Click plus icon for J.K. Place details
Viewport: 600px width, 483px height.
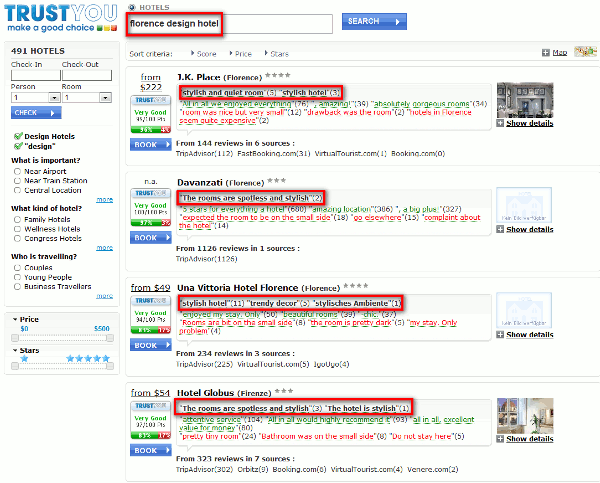coord(500,123)
